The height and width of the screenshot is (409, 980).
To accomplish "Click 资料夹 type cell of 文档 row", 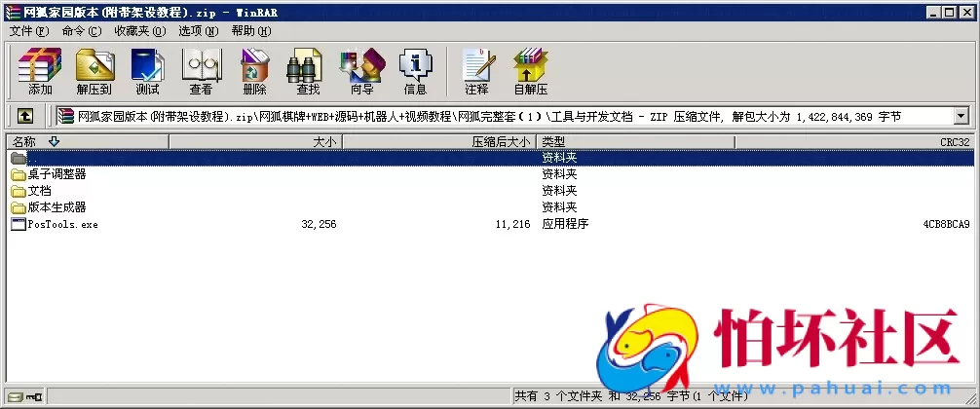I will point(559,191).
